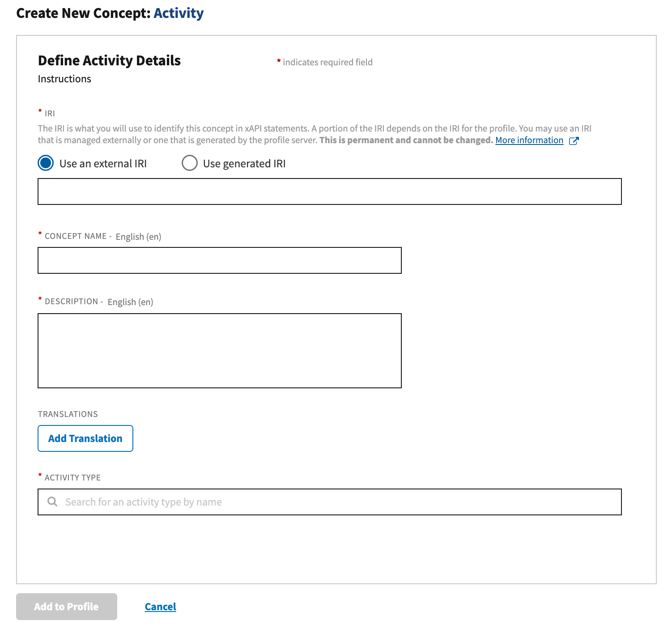Click the Add to Profile button
Viewport: 672px width, 629px height.
coord(67,607)
